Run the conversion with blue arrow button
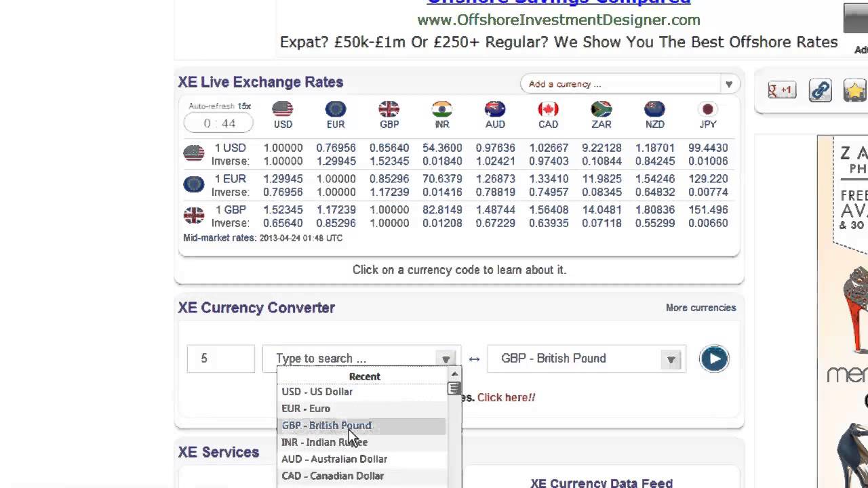The height and width of the screenshot is (488, 868). click(714, 359)
